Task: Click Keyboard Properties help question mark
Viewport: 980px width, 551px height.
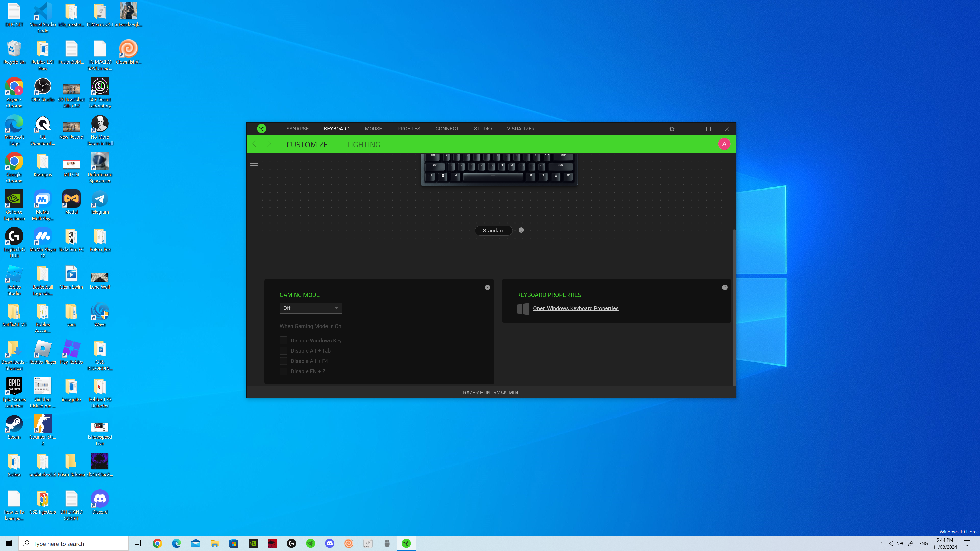Action: (x=725, y=287)
